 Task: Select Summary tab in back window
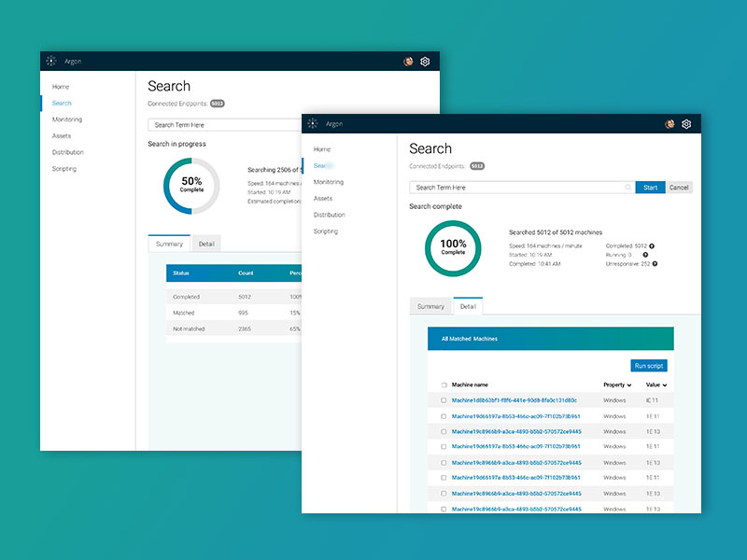[169, 244]
